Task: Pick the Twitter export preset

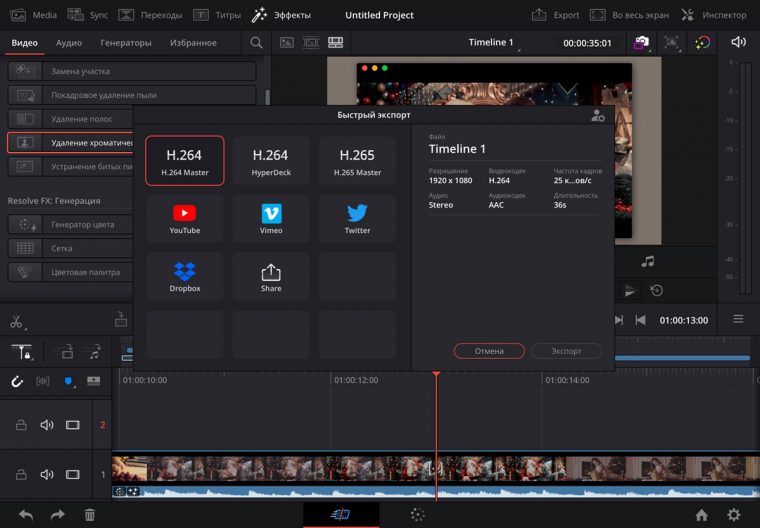Action: [x=357, y=218]
